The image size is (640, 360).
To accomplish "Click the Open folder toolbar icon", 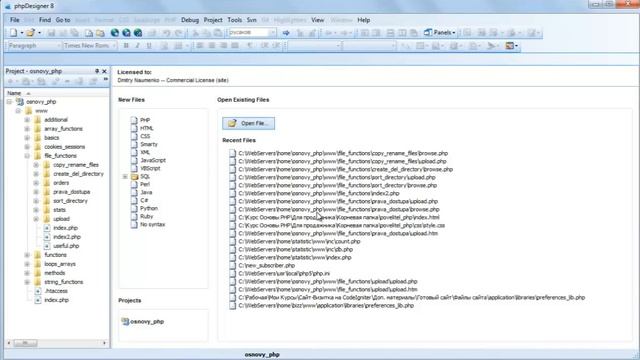I will (x=30, y=33).
